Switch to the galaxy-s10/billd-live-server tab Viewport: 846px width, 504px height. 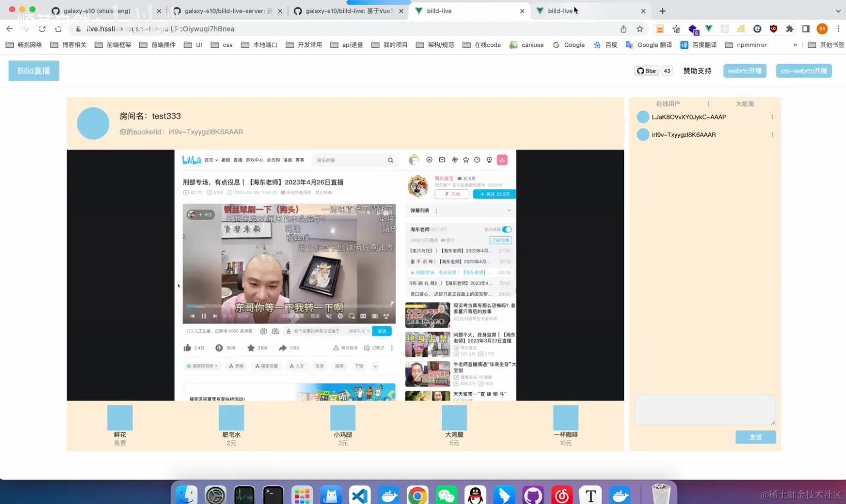click(x=227, y=11)
